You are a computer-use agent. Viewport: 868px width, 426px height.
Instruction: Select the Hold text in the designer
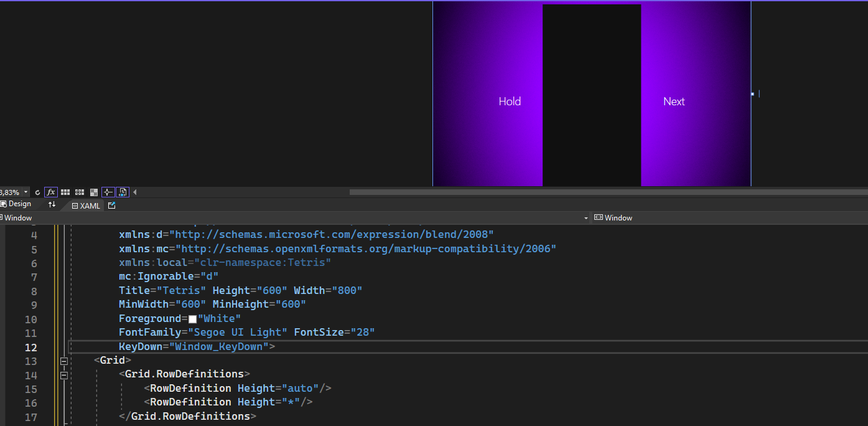click(510, 102)
